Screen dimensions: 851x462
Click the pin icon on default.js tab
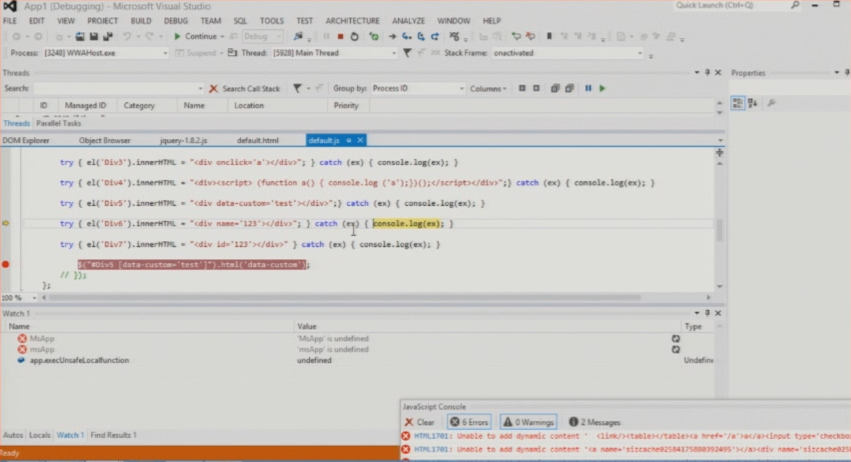pos(349,140)
